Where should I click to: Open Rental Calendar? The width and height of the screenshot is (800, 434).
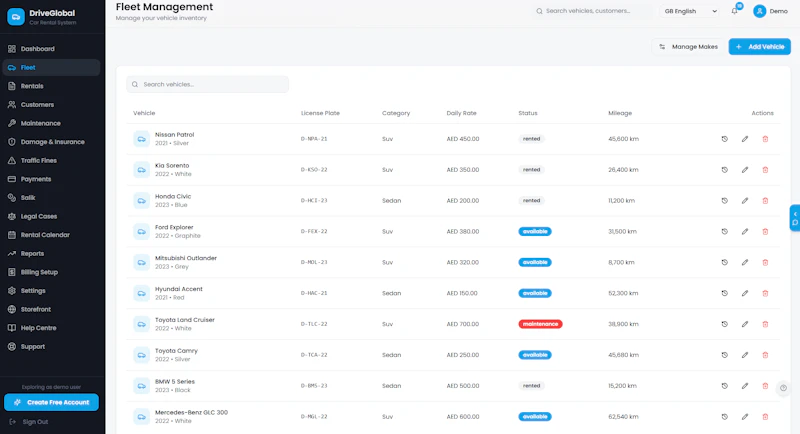pos(51,235)
